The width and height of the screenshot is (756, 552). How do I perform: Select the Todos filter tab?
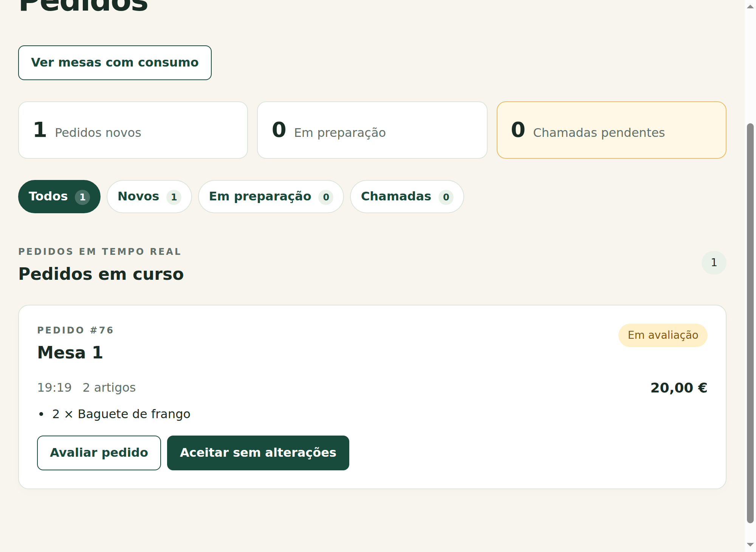(x=59, y=197)
